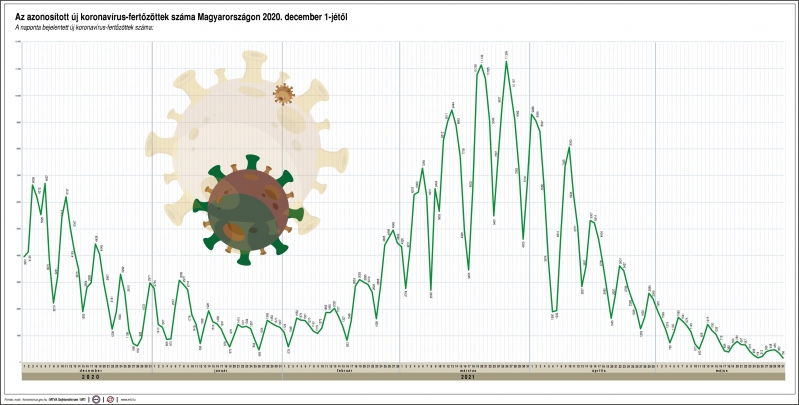Image resolution: width=799 pixels, height=405 pixels.
Task: Click the highest peak of the green line
Action: [507, 61]
